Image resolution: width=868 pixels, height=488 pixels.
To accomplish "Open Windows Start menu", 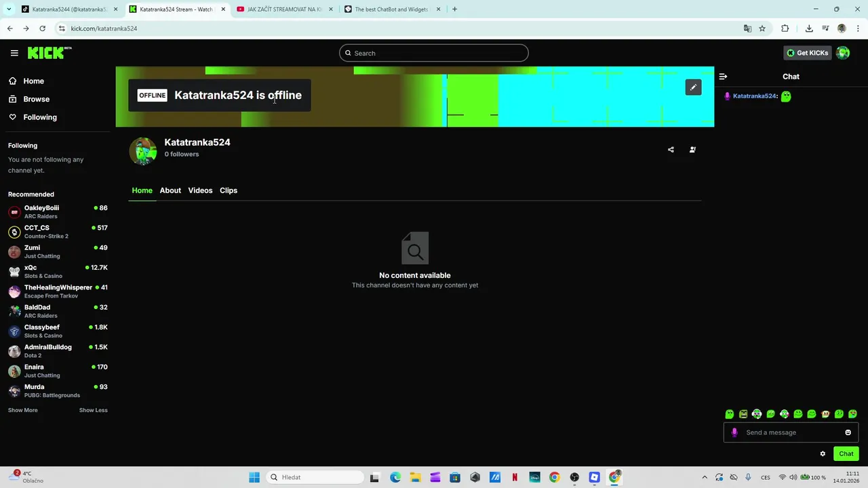I will (254, 477).
